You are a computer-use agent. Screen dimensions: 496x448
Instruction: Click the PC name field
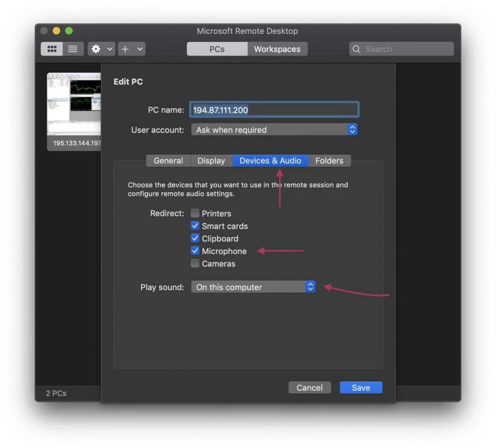tap(274, 110)
